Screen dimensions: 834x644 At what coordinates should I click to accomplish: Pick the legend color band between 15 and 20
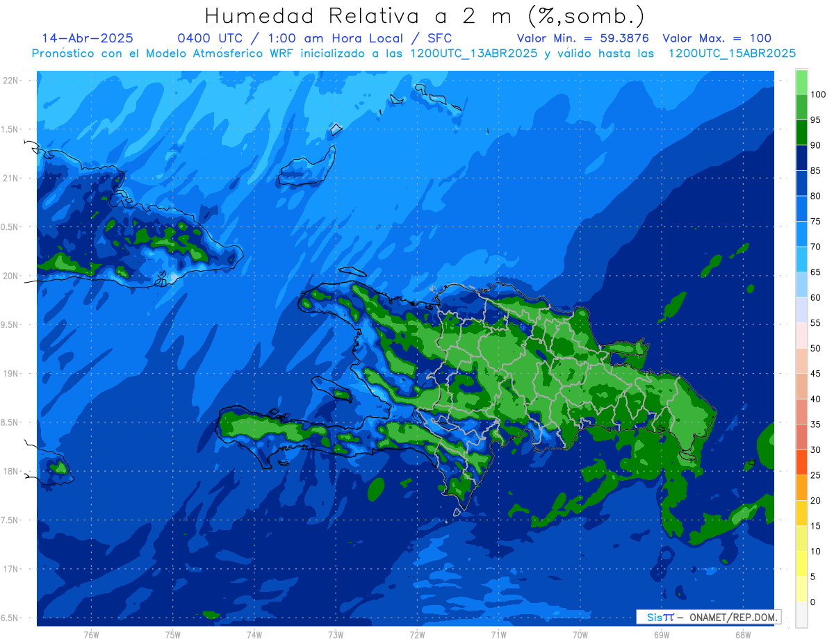click(801, 513)
